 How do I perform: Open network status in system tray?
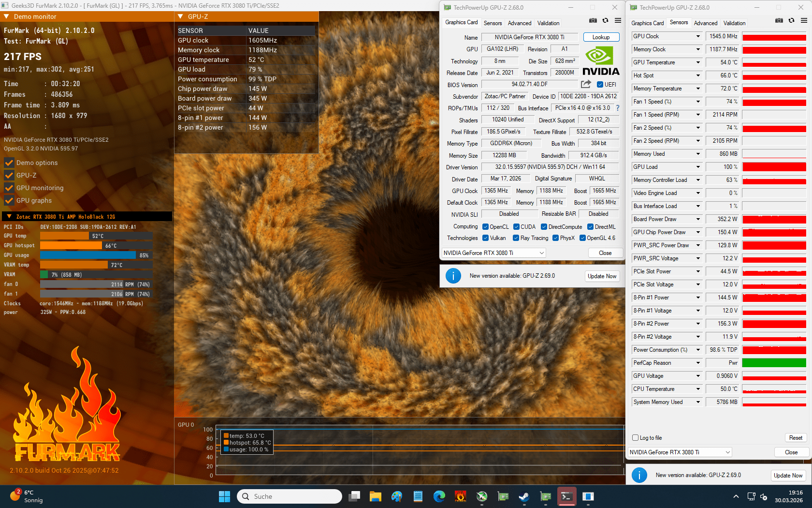click(751, 496)
